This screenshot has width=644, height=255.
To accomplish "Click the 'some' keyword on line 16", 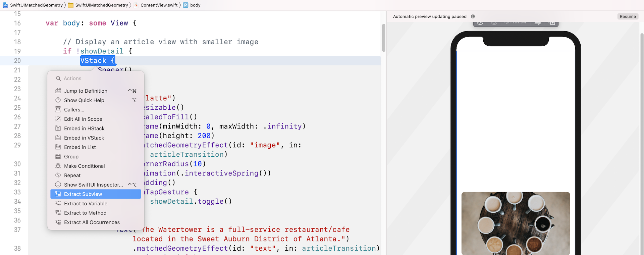I will point(98,23).
